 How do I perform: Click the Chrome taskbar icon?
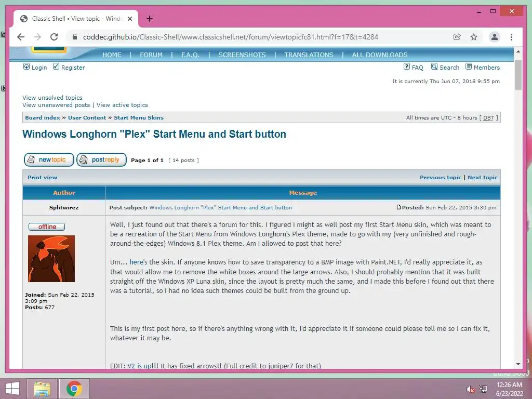[x=74, y=389]
